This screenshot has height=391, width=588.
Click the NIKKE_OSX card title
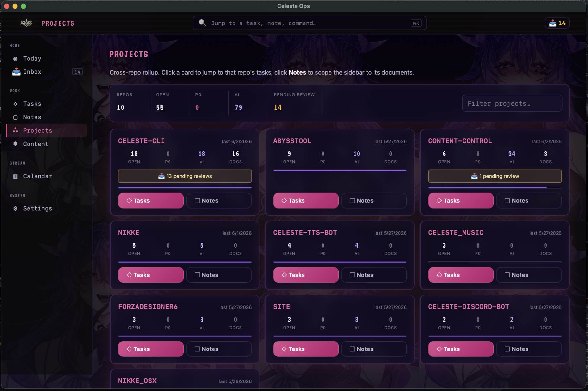click(137, 381)
